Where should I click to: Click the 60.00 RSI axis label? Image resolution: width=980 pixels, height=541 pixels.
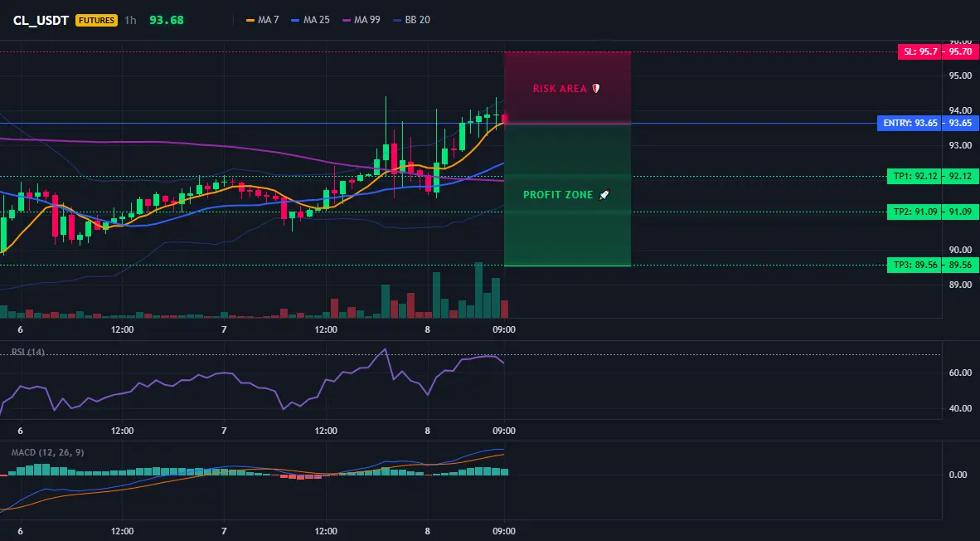pos(960,373)
